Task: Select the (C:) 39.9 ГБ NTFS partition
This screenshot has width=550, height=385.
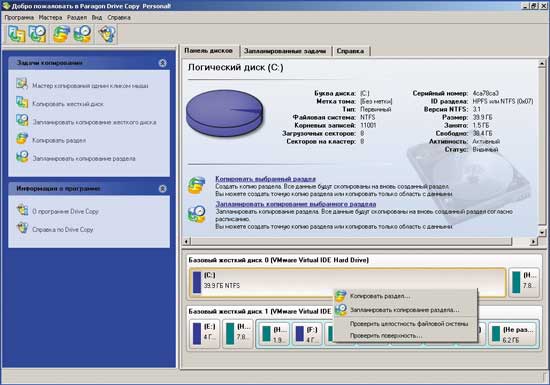Action: pos(348,283)
